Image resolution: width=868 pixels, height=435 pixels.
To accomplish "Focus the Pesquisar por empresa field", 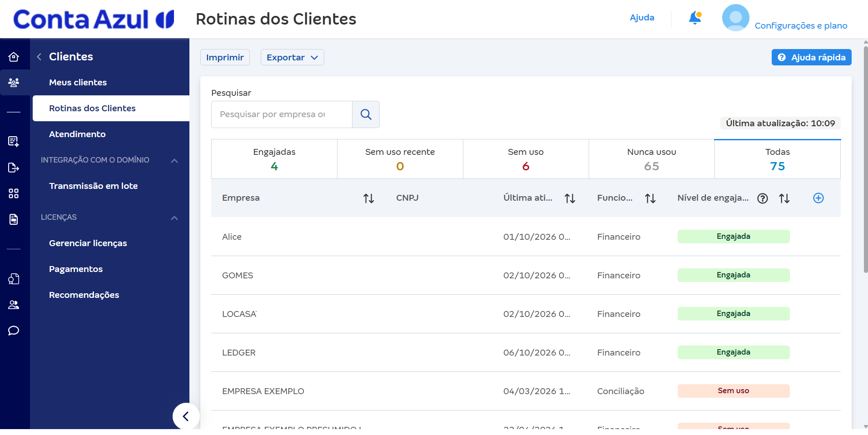I will (x=282, y=114).
